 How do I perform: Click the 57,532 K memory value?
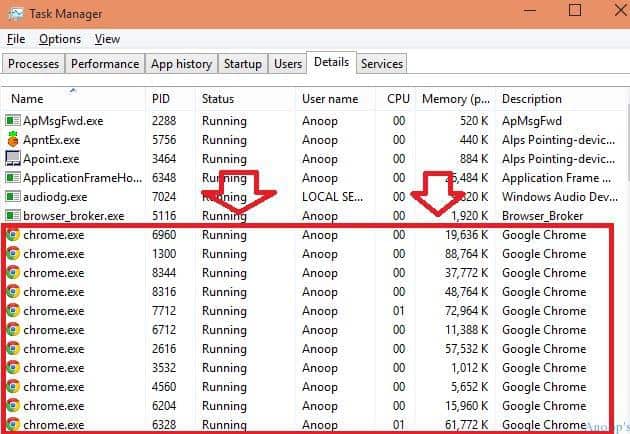coord(466,348)
